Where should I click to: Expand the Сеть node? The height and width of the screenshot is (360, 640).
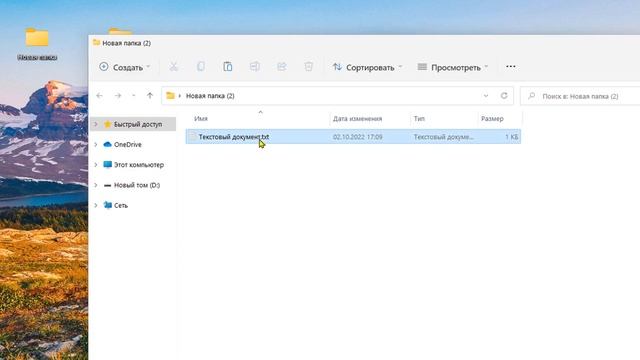point(96,205)
